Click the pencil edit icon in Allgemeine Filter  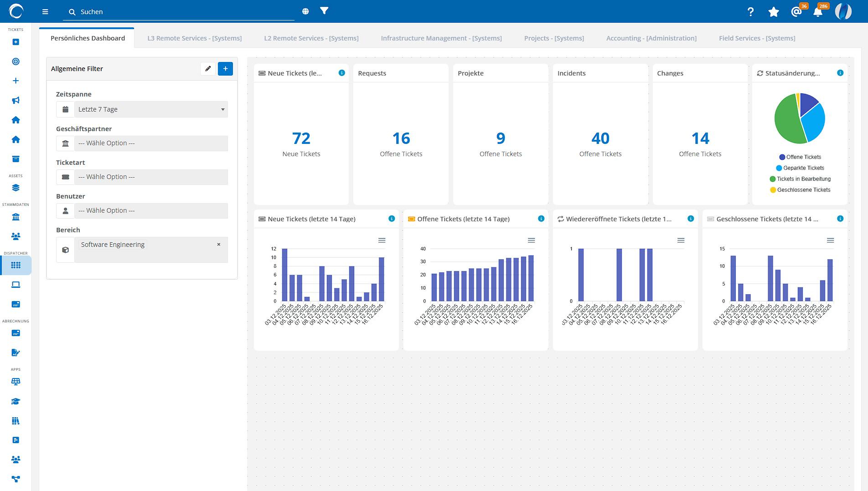(208, 69)
